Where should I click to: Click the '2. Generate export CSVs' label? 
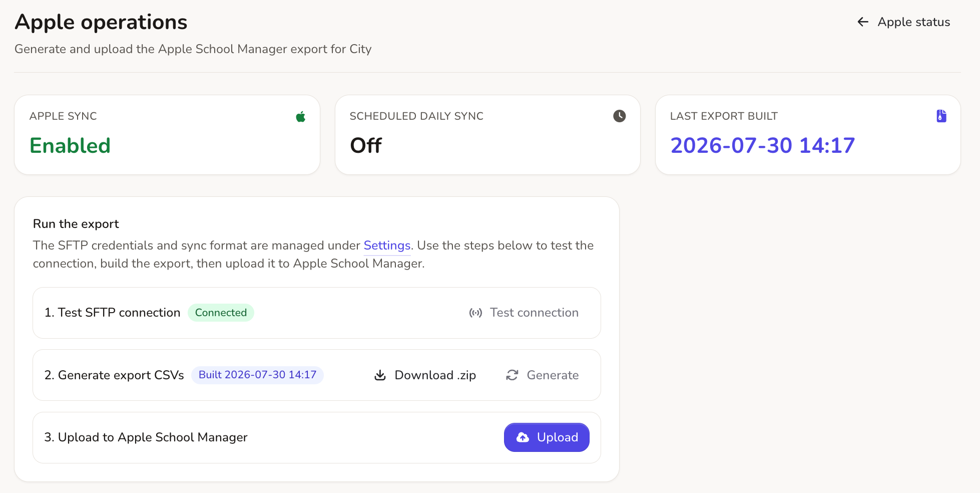[114, 375]
